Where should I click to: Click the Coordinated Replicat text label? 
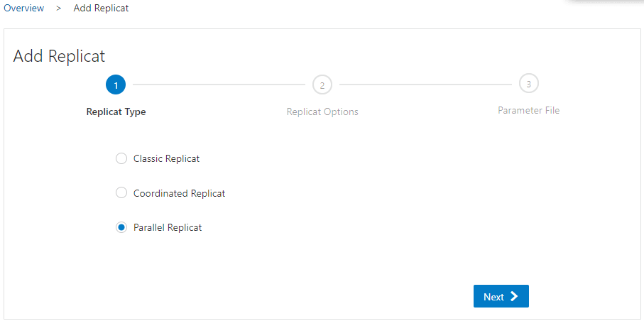pyautogui.click(x=179, y=193)
